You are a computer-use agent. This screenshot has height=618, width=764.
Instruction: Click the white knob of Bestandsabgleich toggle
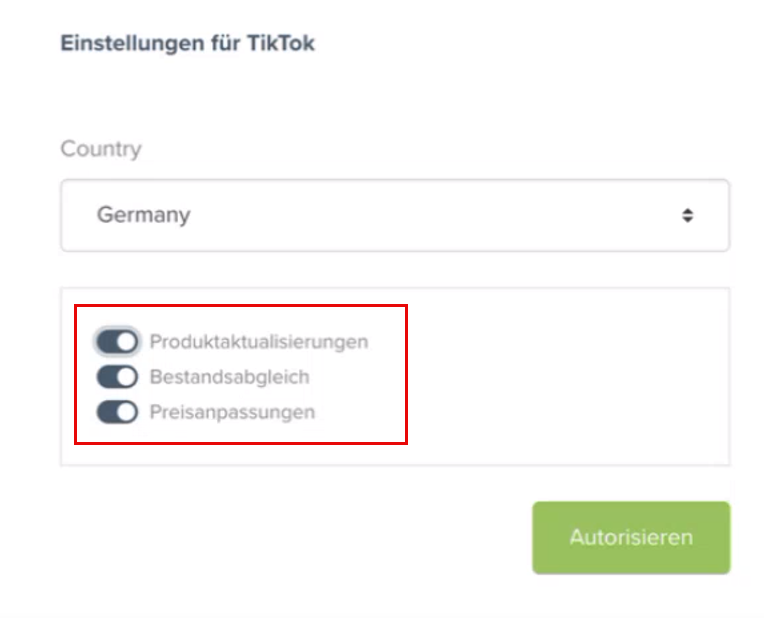click(x=126, y=377)
